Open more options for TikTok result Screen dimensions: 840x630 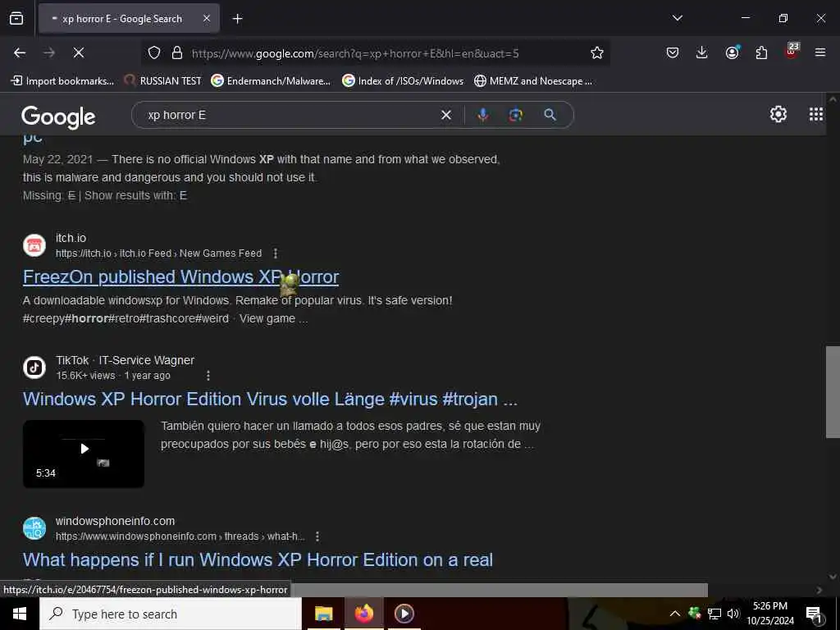click(x=208, y=376)
